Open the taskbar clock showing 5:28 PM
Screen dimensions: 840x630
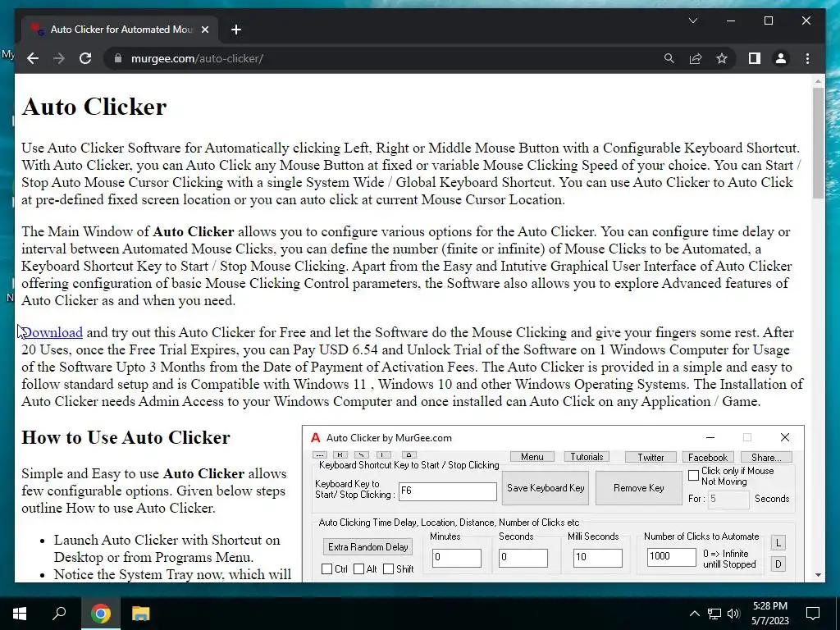click(769, 614)
